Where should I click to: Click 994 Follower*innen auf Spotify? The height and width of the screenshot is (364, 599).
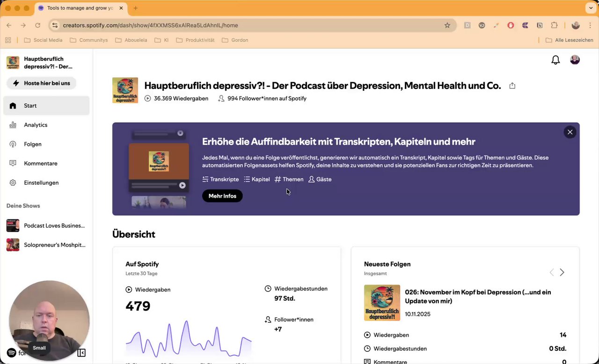coord(262,98)
